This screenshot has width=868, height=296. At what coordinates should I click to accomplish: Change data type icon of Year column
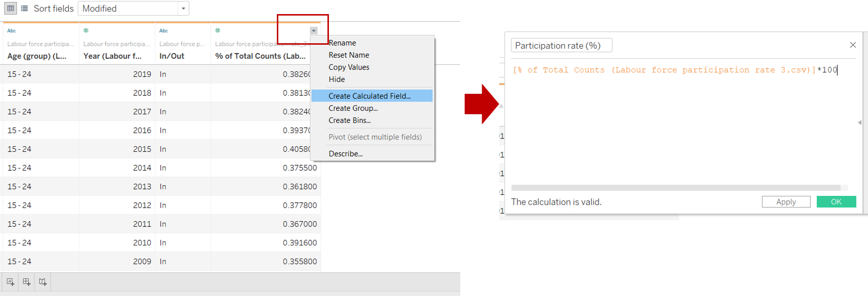[x=86, y=31]
